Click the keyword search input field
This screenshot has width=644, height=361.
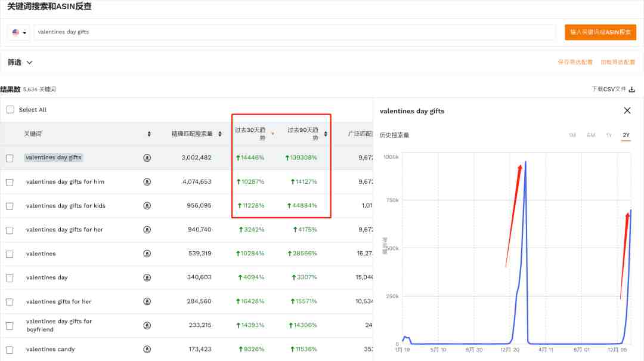pos(295,32)
